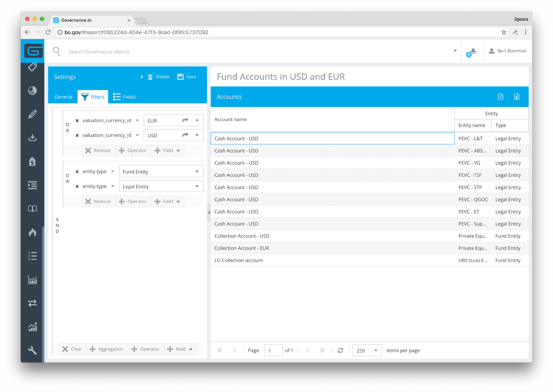Save the report settings
Viewport: 553px width, 392px height.
click(187, 77)
